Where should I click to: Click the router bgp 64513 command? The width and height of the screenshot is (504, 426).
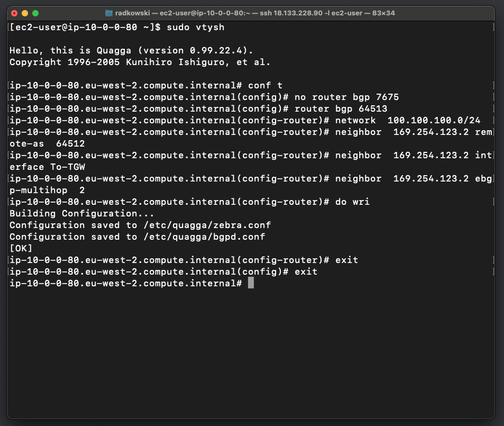341,108
